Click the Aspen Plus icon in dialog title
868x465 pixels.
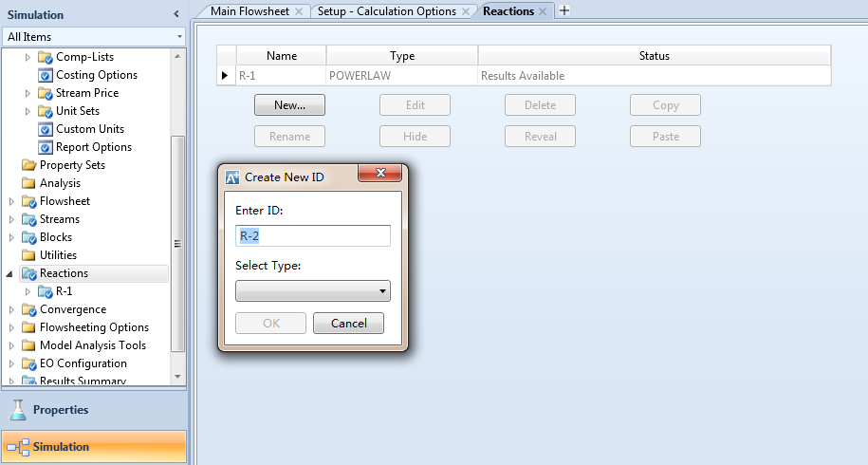pos(232,177)
